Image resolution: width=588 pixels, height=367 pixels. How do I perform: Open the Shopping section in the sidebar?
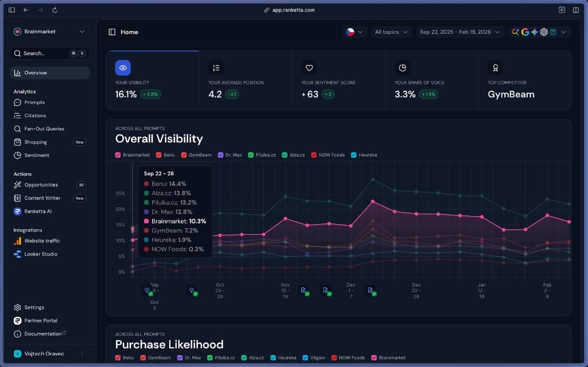click(x=34, y=142)
